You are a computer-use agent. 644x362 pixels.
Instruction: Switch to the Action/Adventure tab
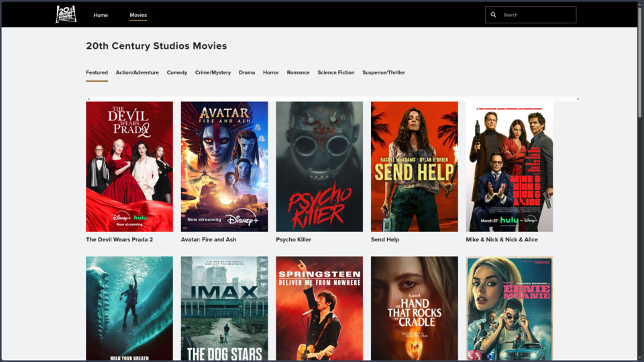click(x=137, y=72)
